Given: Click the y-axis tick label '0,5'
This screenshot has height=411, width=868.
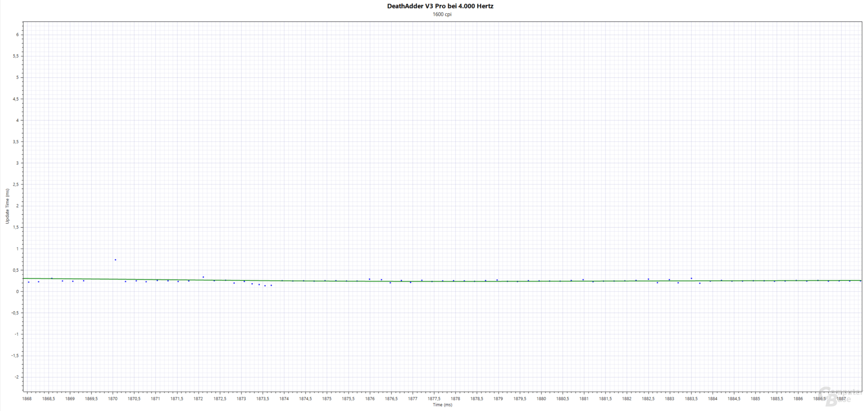Looking at the screenshot, I should pos(16,270).
